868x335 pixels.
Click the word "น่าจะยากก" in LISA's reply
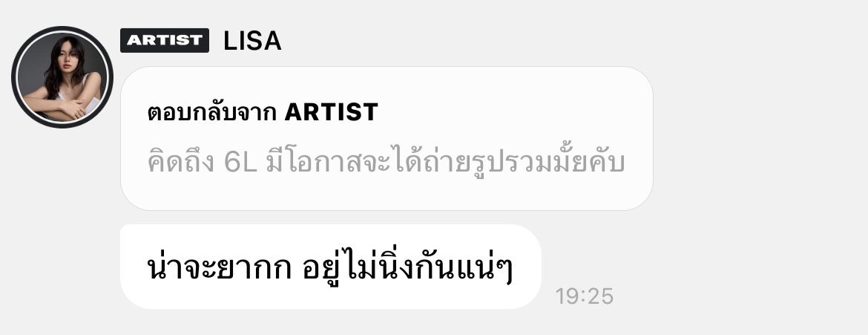click(220, 269)
